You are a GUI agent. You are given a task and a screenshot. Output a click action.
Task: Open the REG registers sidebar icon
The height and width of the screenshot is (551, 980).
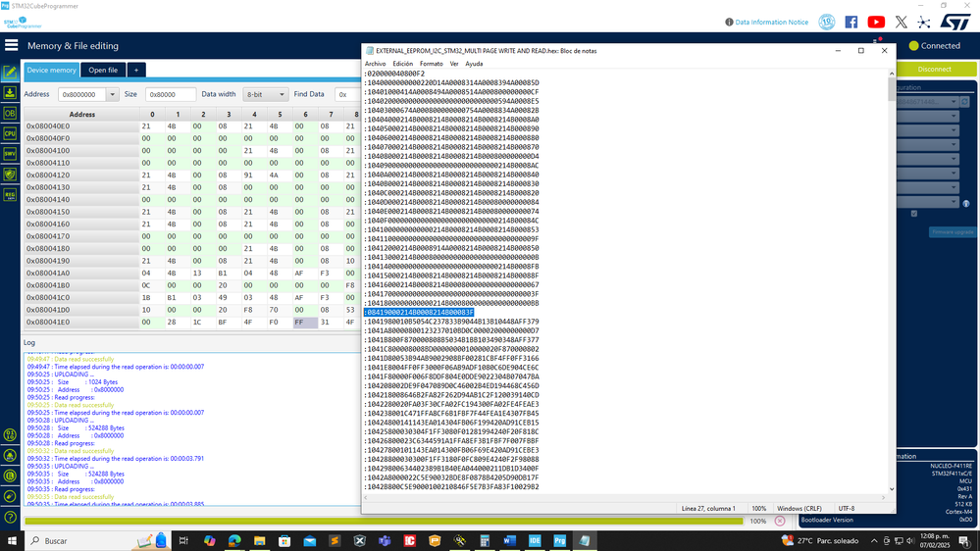pyautogui.click(x=10, y=195)
